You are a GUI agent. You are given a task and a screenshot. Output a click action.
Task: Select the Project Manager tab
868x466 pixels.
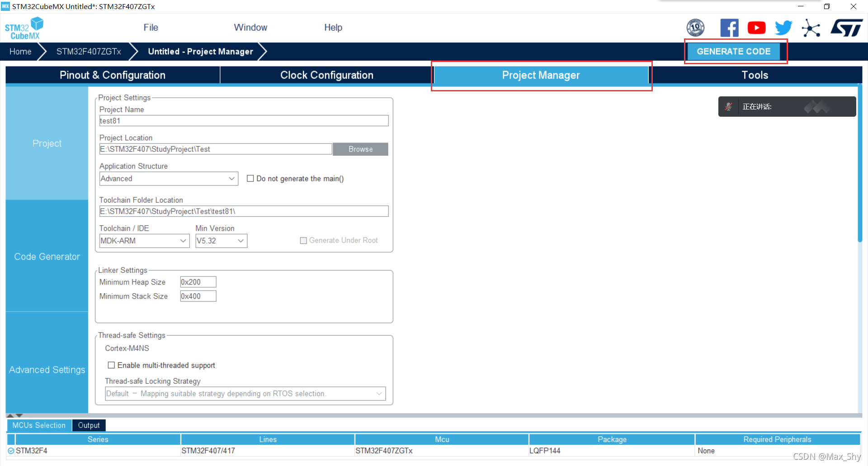[x=541, y=75]
